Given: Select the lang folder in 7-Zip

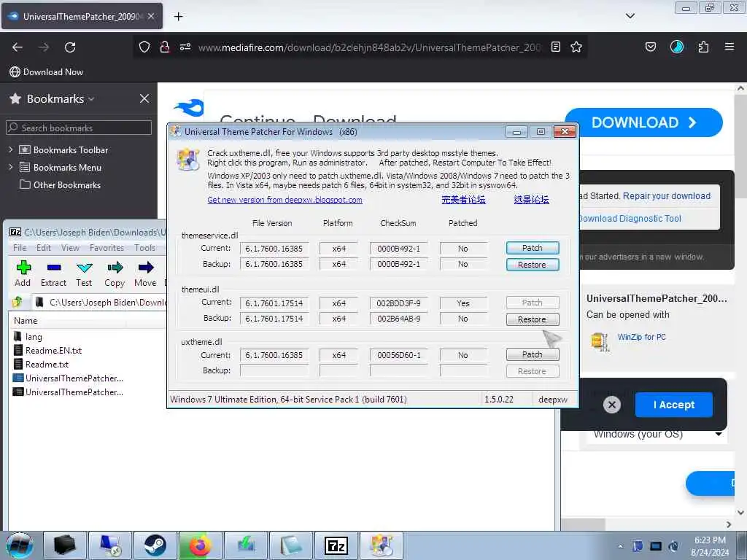Looking at the screenshot, I should (x=28, y=337).
